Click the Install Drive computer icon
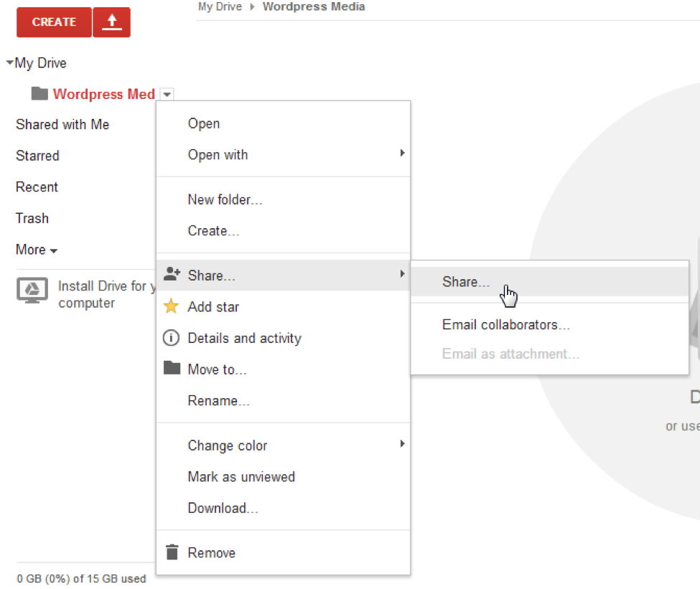 click(x=32, y=291)
